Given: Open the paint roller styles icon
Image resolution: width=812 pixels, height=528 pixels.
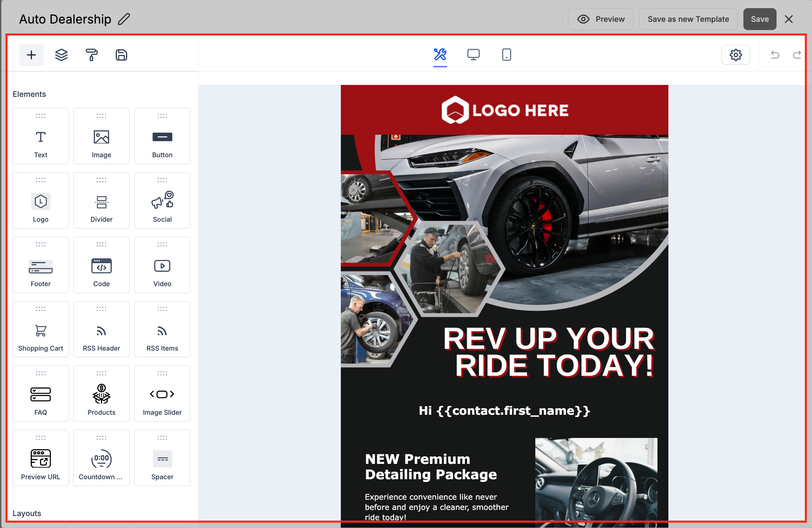Looking at the screenshot, I should (x=91, y=55).
